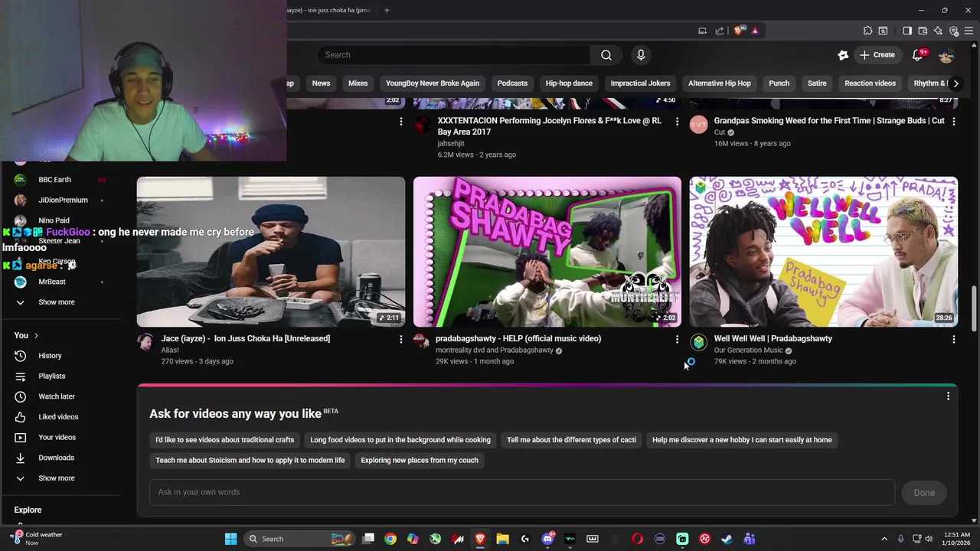Open Watch later in the sidebar
980x551 pixels.
61,396
